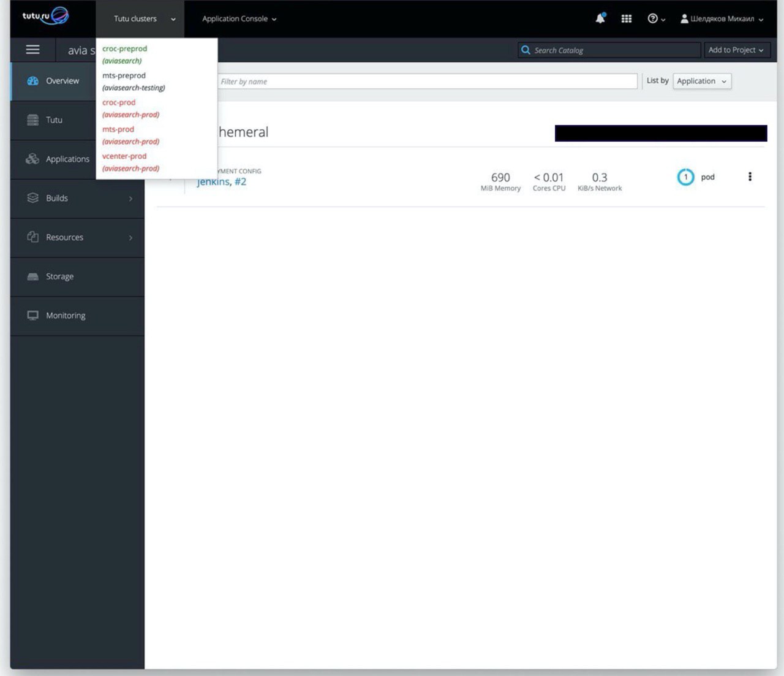This screenshot has width=784, height=676.
Task: Click the 690 MiB Memory metric
Action: (x=500, y=181)
